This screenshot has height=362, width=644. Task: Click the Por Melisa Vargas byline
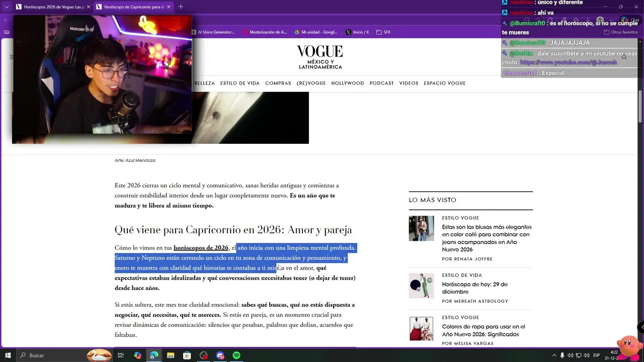tap(467, 343)
